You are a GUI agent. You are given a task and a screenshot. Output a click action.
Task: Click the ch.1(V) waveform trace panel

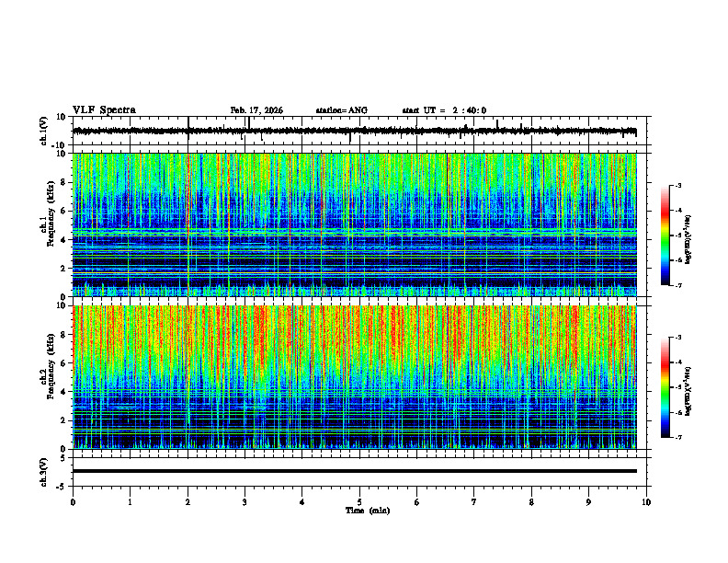[x=361, y=131]
